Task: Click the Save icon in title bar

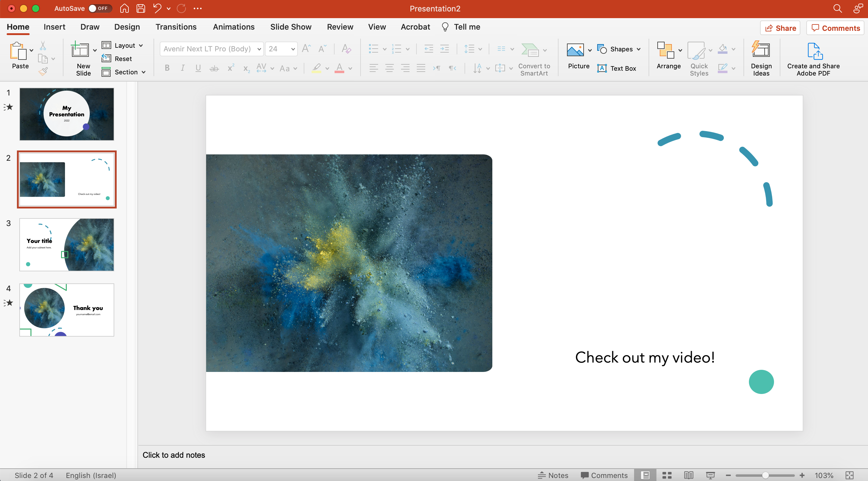Action: tap(141, 8)
